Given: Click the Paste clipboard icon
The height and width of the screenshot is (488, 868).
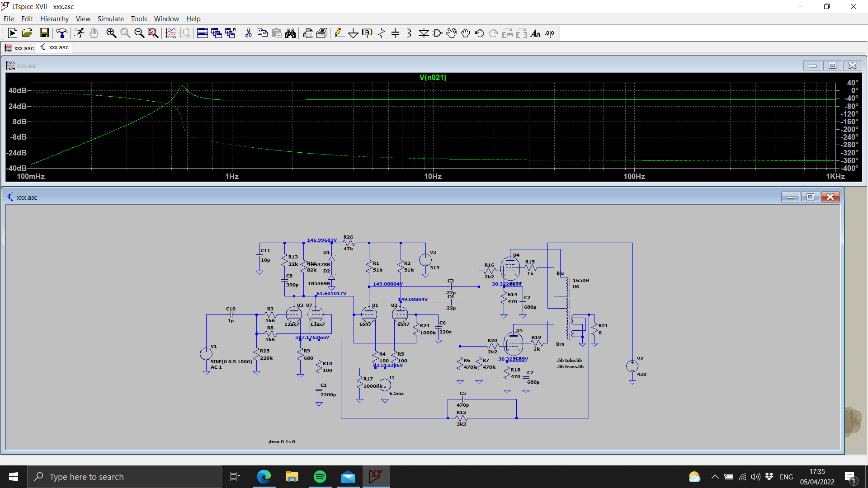Looking at the screenshot, I should (277, 33).
